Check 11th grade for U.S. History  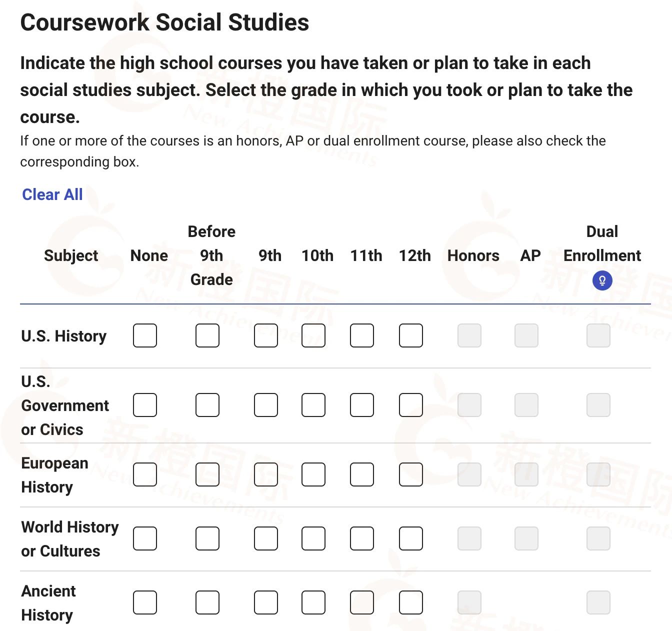pos(362,335)
